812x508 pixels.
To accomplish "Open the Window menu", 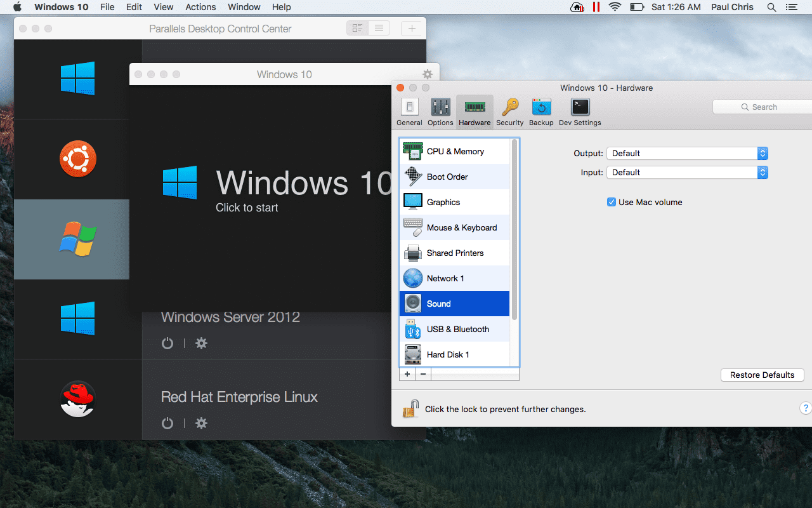I will pyautogui.click(x=244, y=7).
